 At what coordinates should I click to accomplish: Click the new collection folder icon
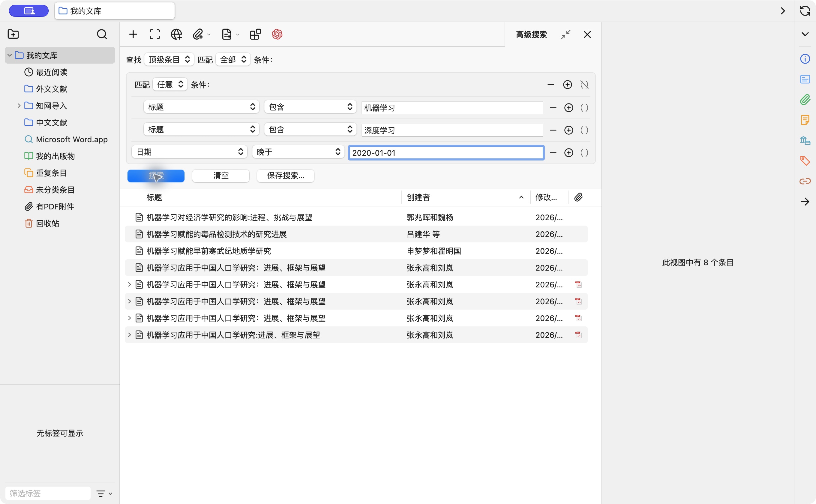(x=13, y=34)
